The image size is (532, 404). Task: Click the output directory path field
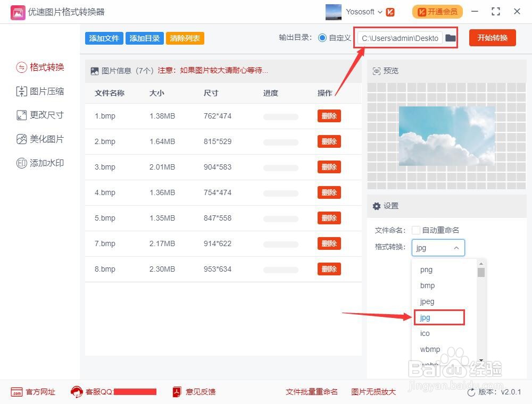[x=400, y=38]
